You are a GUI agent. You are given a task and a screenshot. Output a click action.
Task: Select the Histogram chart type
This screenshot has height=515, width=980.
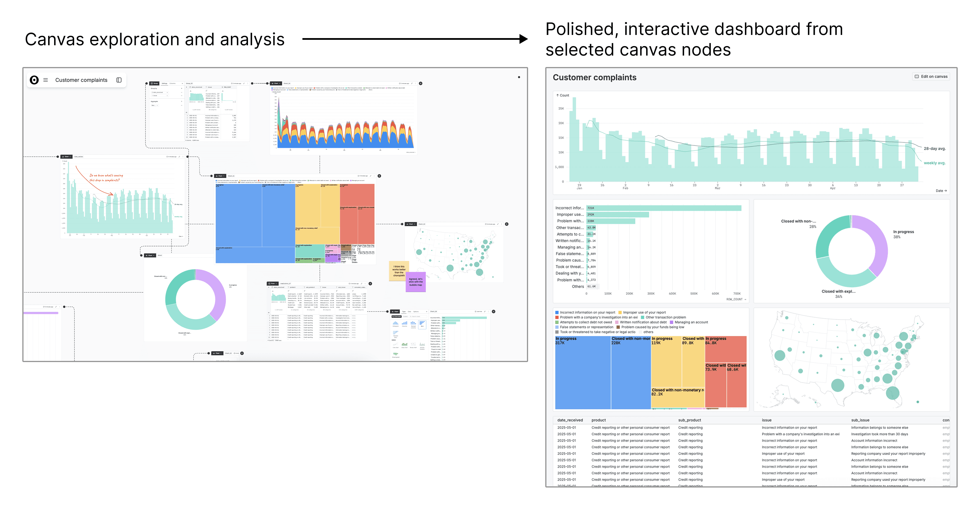tap(396, 324)
